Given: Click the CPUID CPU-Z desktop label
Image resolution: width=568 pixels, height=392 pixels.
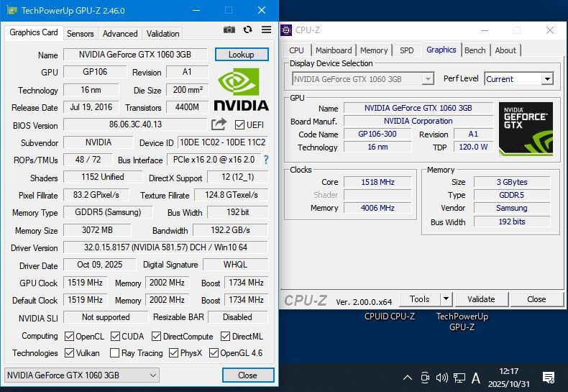Looking at the screenshot, I should [x=390, y=316].
